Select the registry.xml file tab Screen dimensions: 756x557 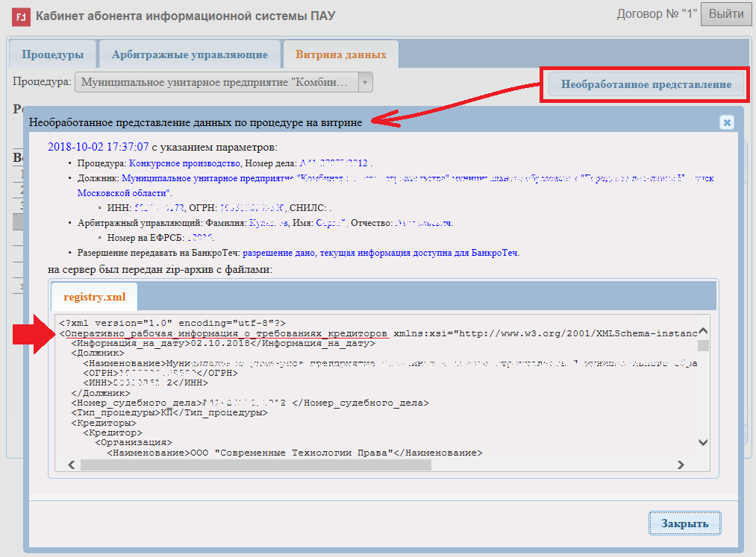(94, 297)
